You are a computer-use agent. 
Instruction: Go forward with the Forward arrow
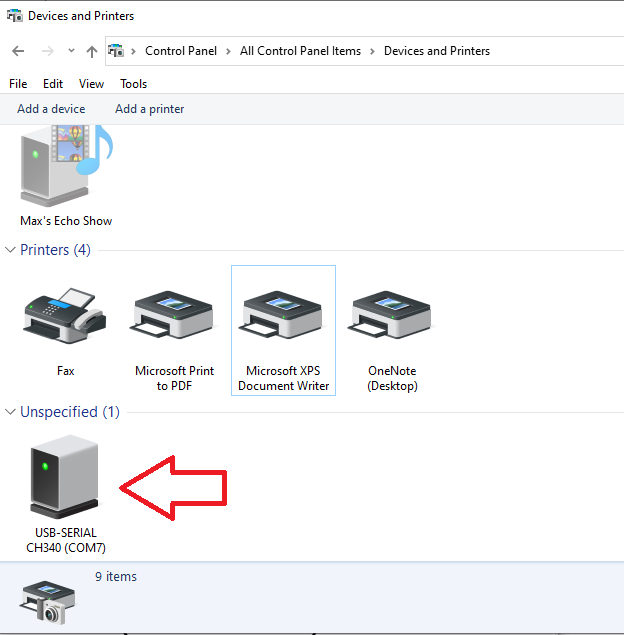tap(47, 51)
